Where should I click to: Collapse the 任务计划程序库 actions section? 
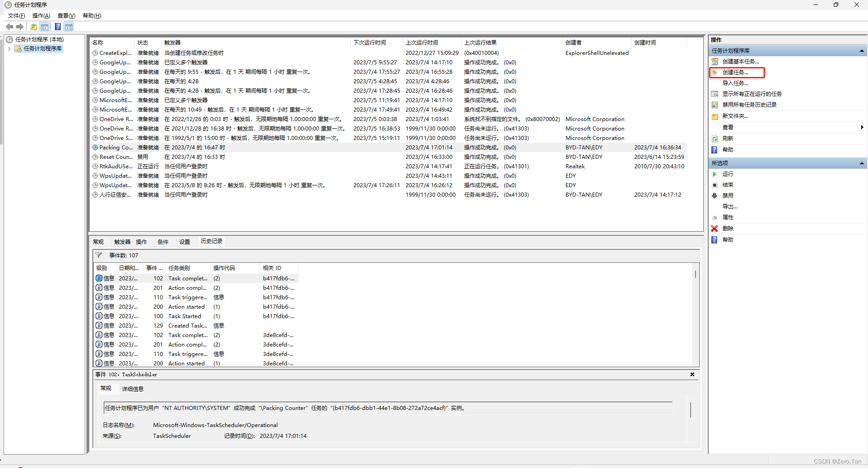[x=862, y=51]
